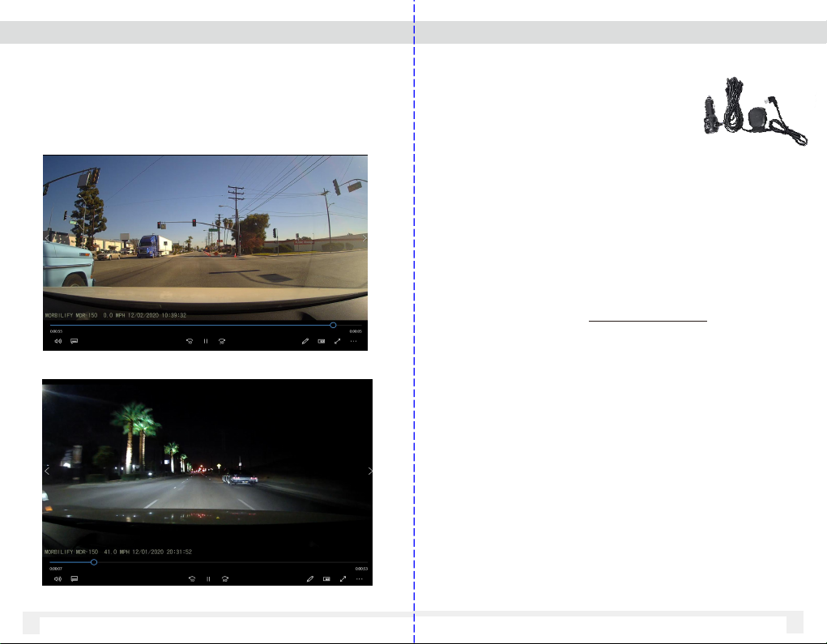Viewport: 827px width, 644px height.
Task: Mute volume in night dashcam video player
Action: pyautogui.click(x=58, y=578)
